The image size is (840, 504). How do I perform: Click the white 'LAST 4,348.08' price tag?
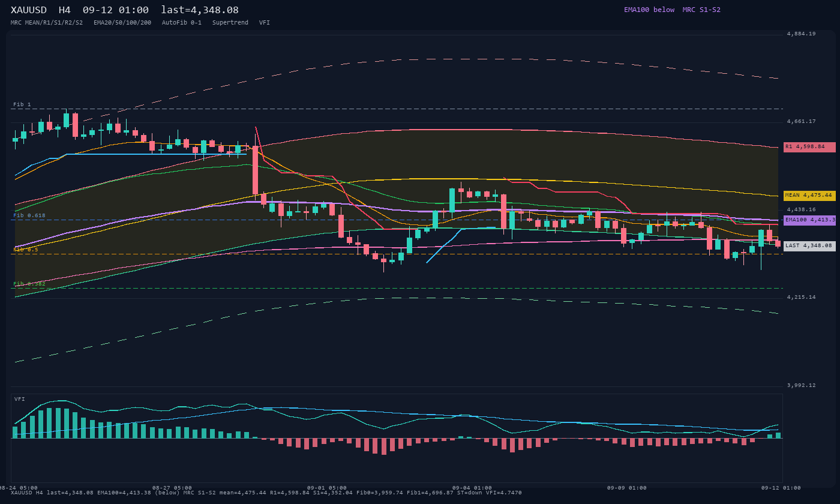[x=809, y=246]
